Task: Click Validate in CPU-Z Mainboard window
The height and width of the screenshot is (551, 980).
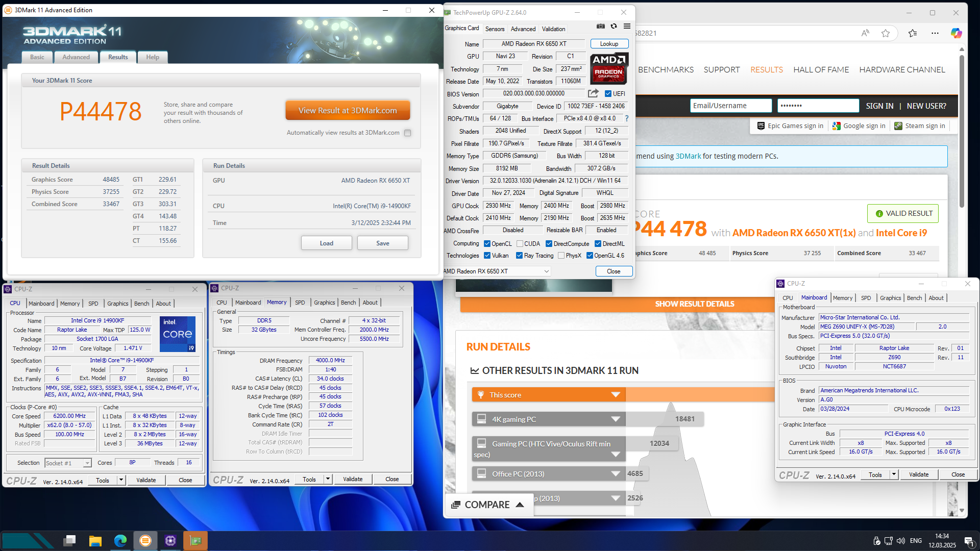Action: pos(919,474)
